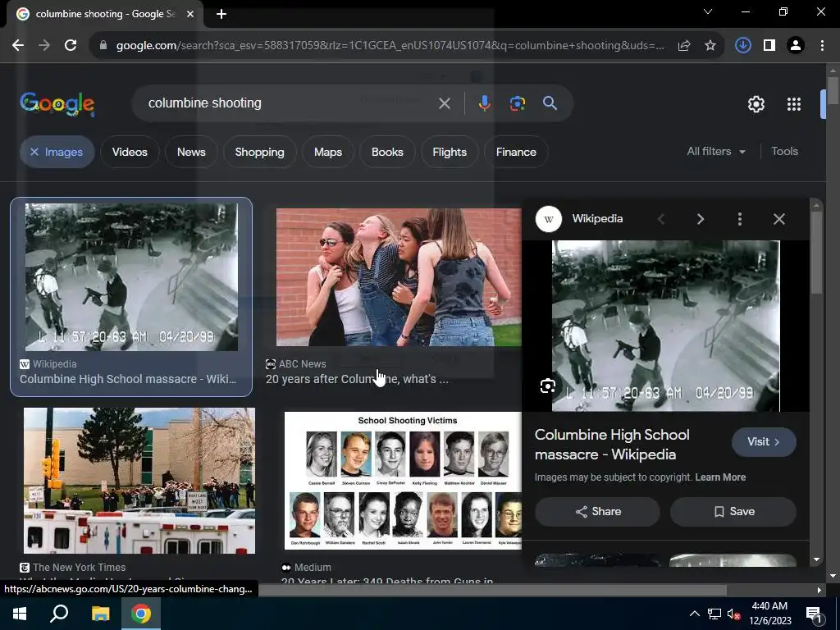Open Google quick settings gear
The width and height of the screenshot is (840, 630).
(x=756, y=104)
